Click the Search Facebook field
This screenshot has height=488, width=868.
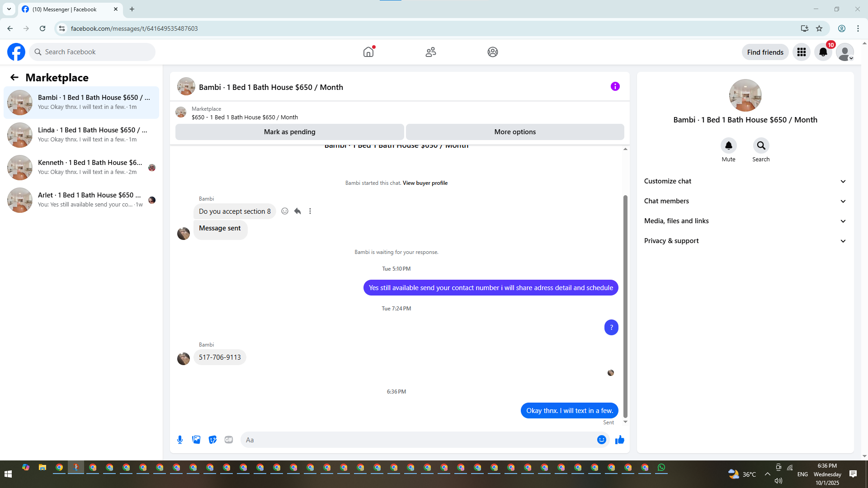pos(92,52)
